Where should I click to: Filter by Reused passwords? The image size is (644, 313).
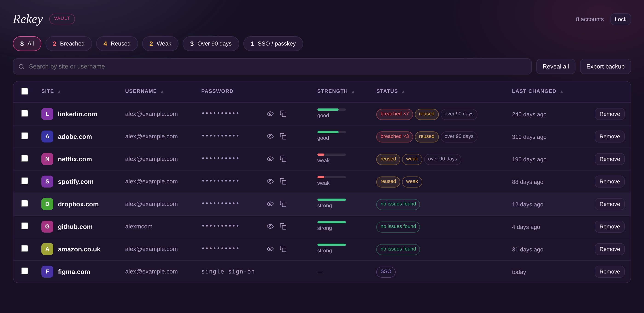pos(117,44)
